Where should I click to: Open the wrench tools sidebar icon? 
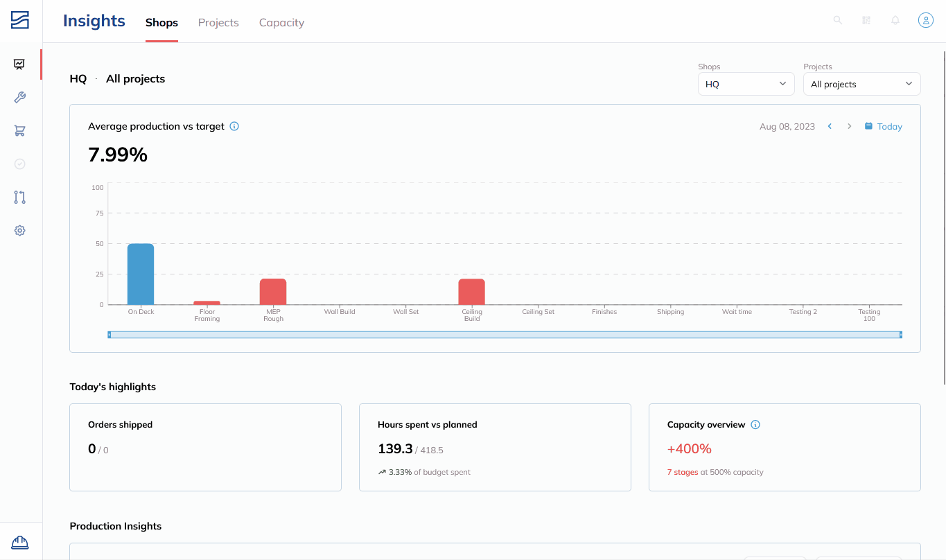click(x=19, y=98)
